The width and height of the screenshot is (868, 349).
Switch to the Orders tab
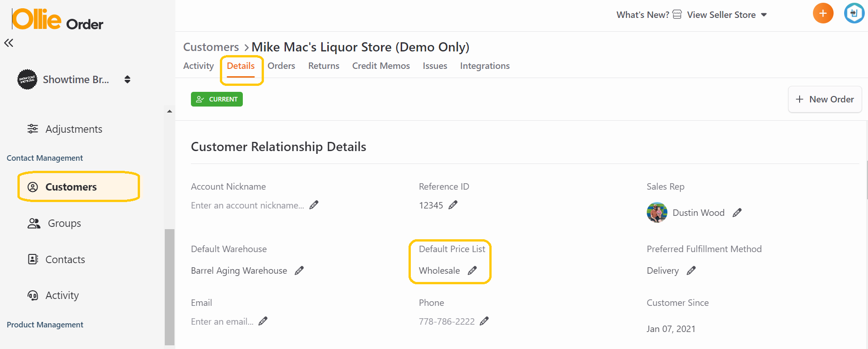(x=281, y=66)
